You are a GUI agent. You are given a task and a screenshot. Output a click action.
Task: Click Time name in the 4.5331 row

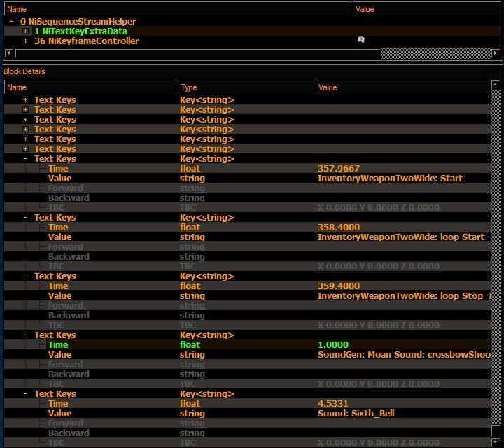pos(58,404)
